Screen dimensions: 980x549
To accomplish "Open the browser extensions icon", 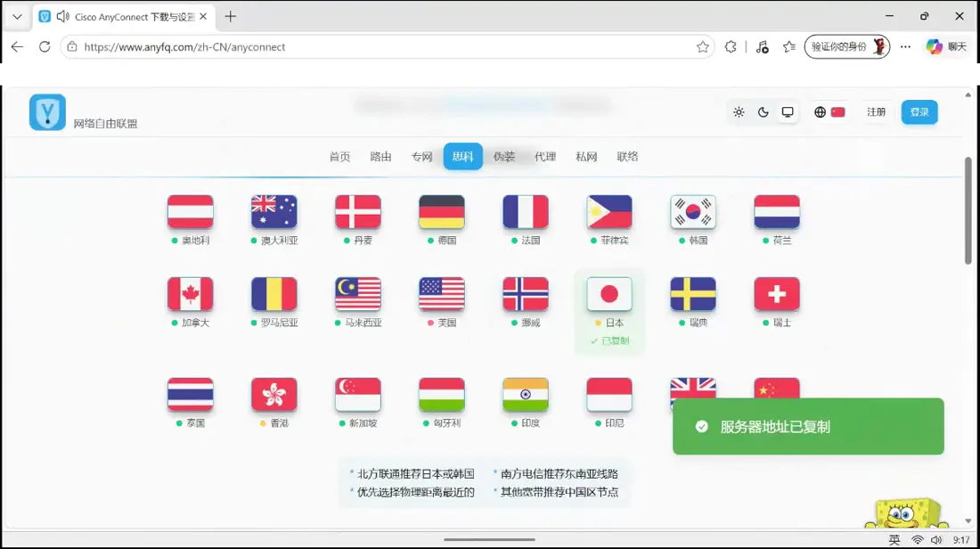I will (x=730, y=47).
